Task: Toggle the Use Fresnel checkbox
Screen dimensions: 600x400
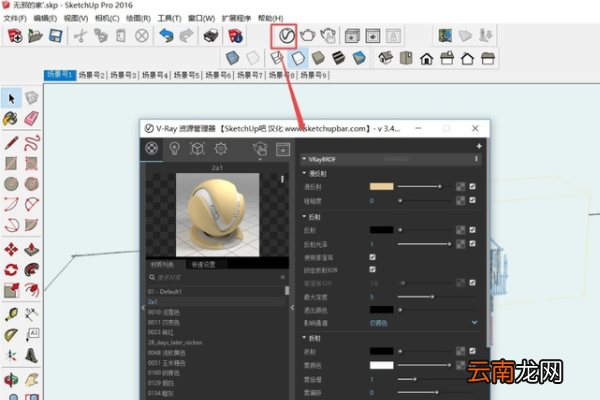Action: [372, 257]
